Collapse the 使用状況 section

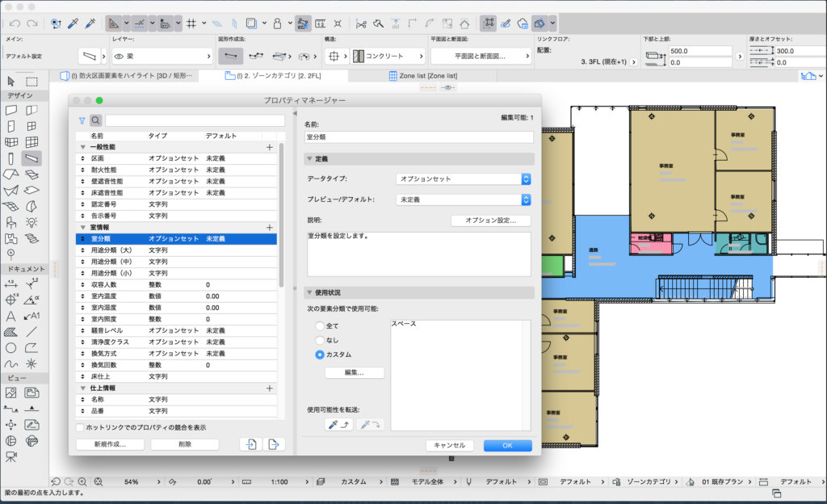tap(309, 292)
